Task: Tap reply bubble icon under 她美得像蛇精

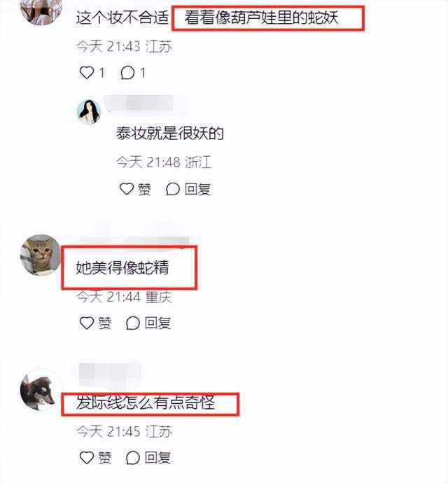Action: (x=133, y=323)
